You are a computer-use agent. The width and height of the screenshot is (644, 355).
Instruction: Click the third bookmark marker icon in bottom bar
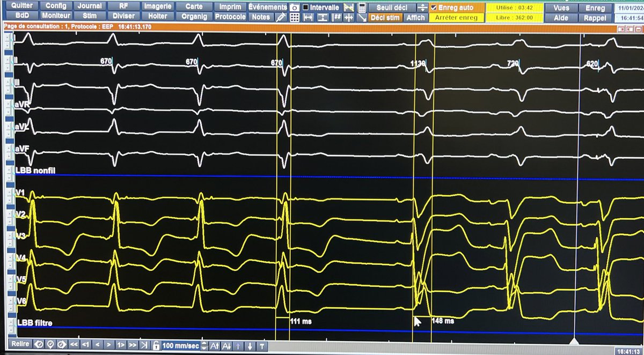[x=62, y=345]
